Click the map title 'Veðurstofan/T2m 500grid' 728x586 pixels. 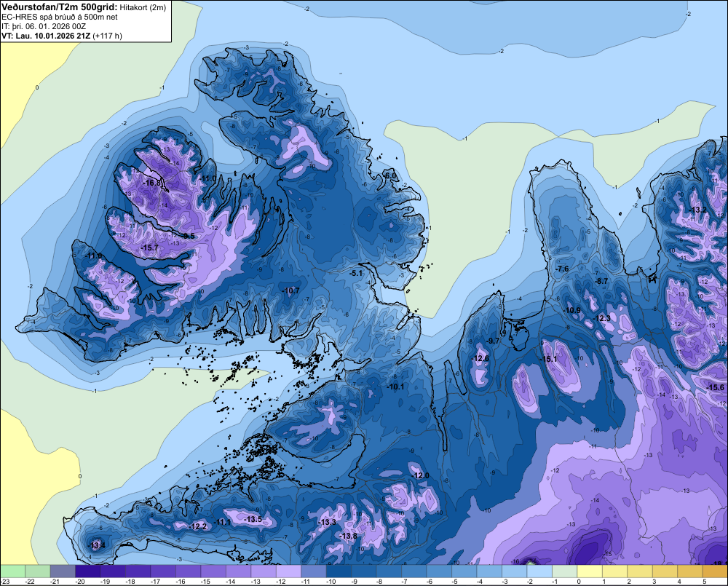60,7
